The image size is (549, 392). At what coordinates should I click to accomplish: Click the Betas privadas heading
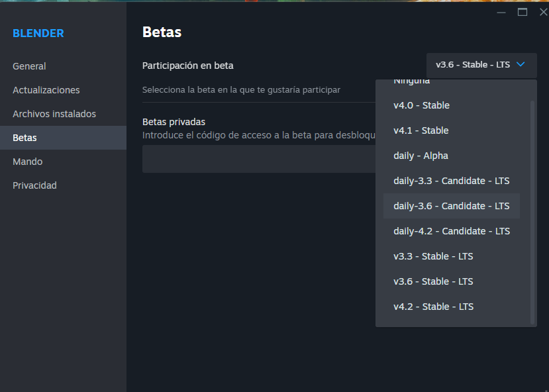click(174, 122)
